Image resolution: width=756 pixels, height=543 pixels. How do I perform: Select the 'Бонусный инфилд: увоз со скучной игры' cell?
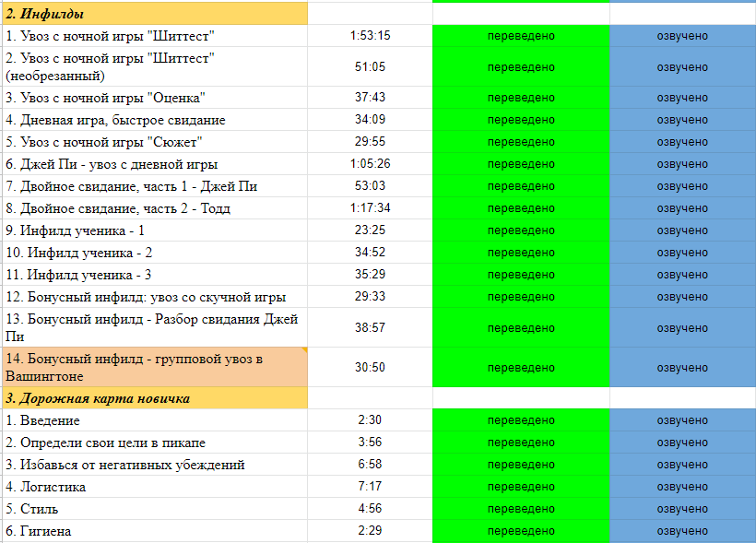153,297
